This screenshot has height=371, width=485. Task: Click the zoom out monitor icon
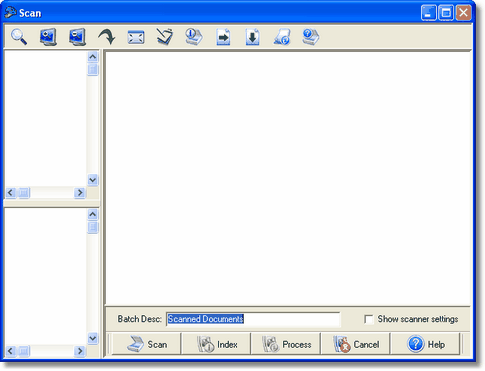click(77, 37)
